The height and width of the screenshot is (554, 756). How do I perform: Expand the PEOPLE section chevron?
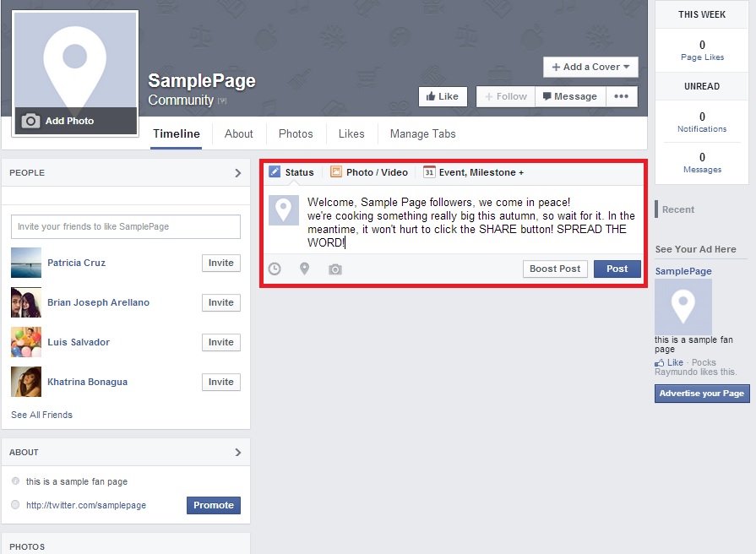(x=237, y=172)
